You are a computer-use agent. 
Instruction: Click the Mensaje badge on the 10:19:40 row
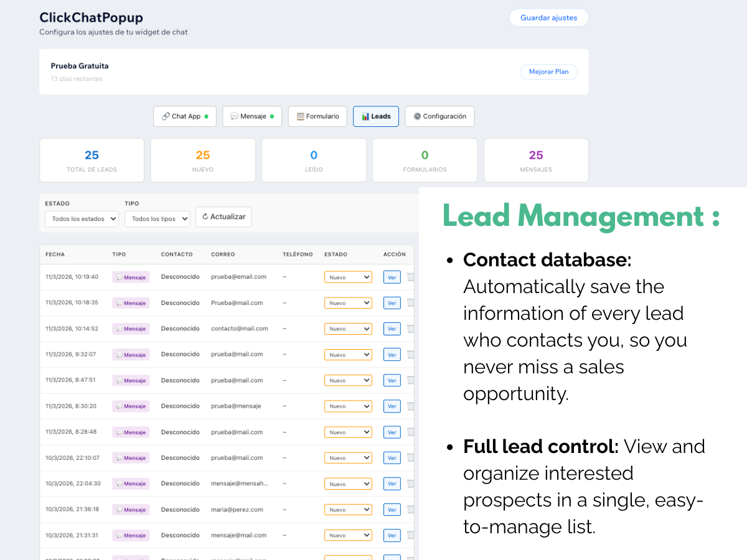tap(131, 277)
